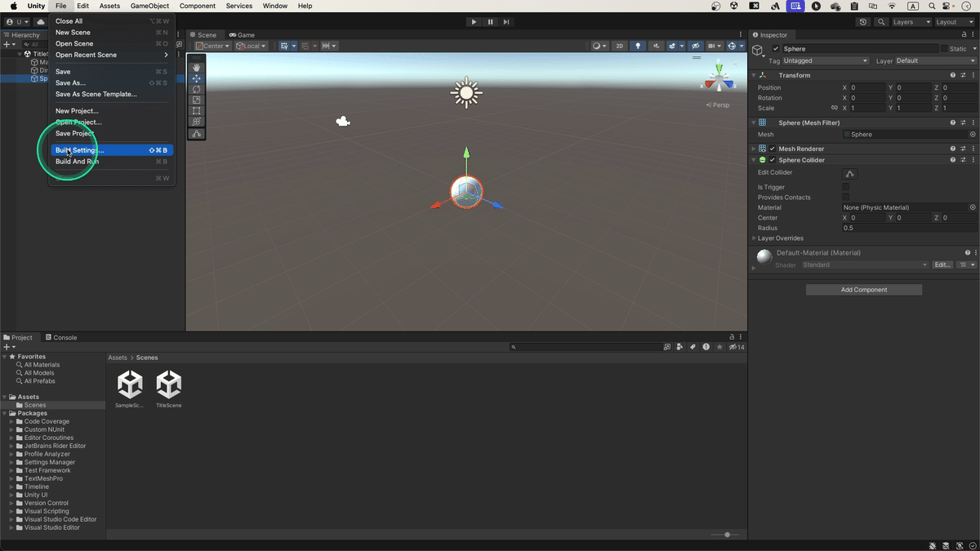Click the Pause button
Image resolution: width=980 pixels, height=551 pixels.
(490, 22)
